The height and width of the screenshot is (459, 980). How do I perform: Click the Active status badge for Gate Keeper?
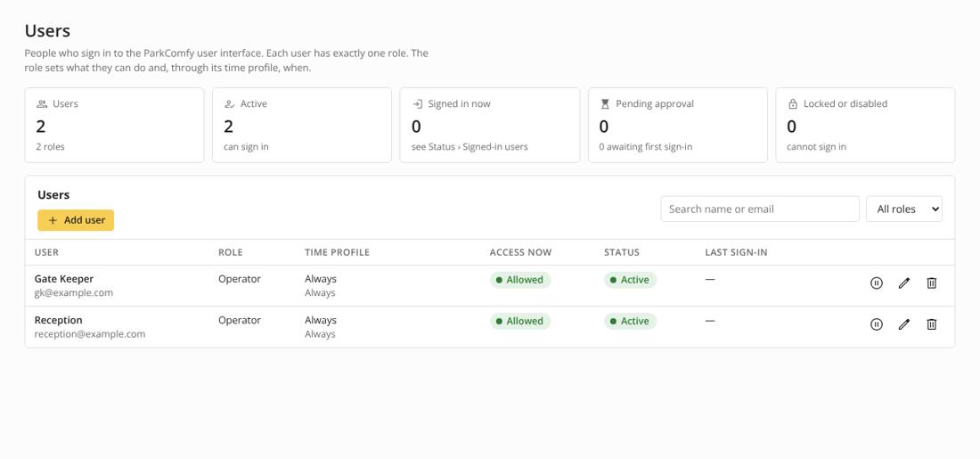pos(630,280)
